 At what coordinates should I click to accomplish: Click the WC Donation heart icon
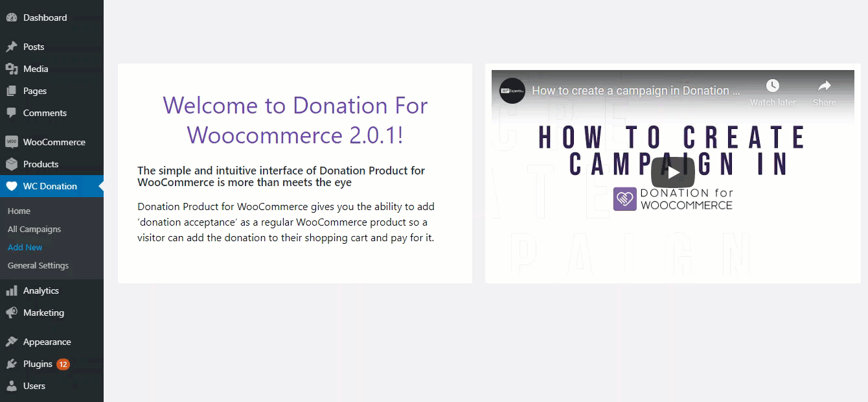click(x=12, y=186)
